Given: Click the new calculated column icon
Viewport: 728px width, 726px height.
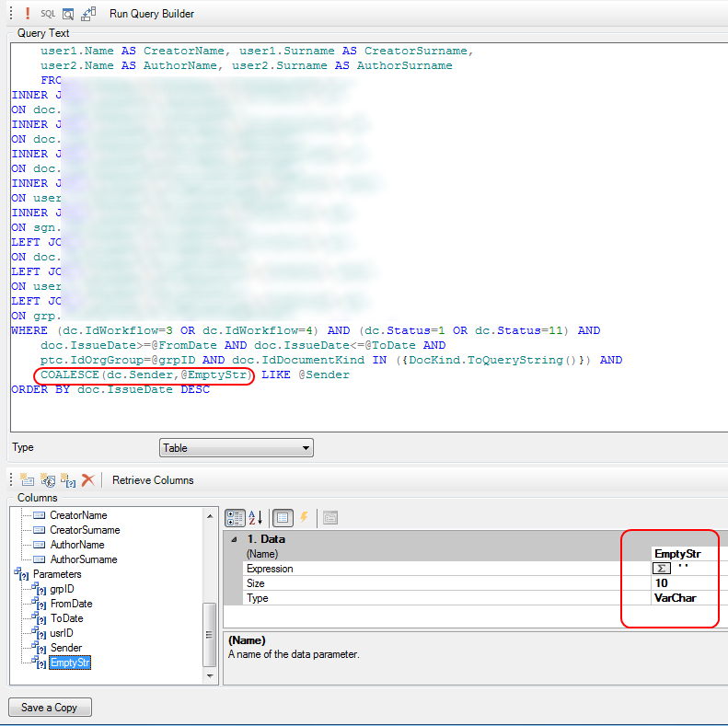Looking at the screenshot, I should click(48, 480).
